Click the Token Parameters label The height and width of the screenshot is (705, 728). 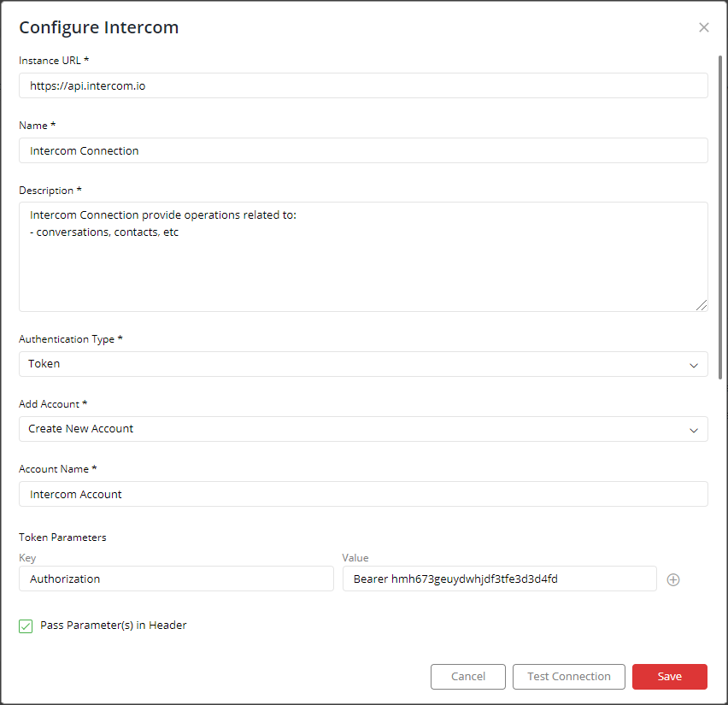click(62, 538)
